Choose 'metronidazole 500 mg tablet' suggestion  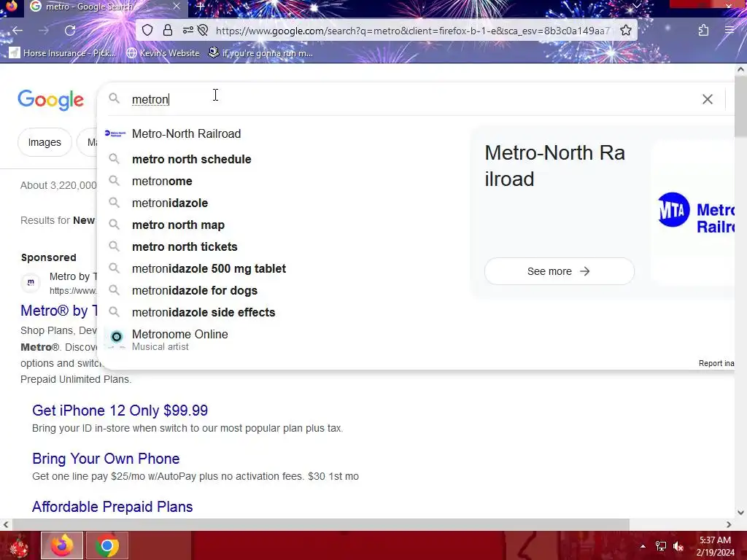(x=209, y=268)
